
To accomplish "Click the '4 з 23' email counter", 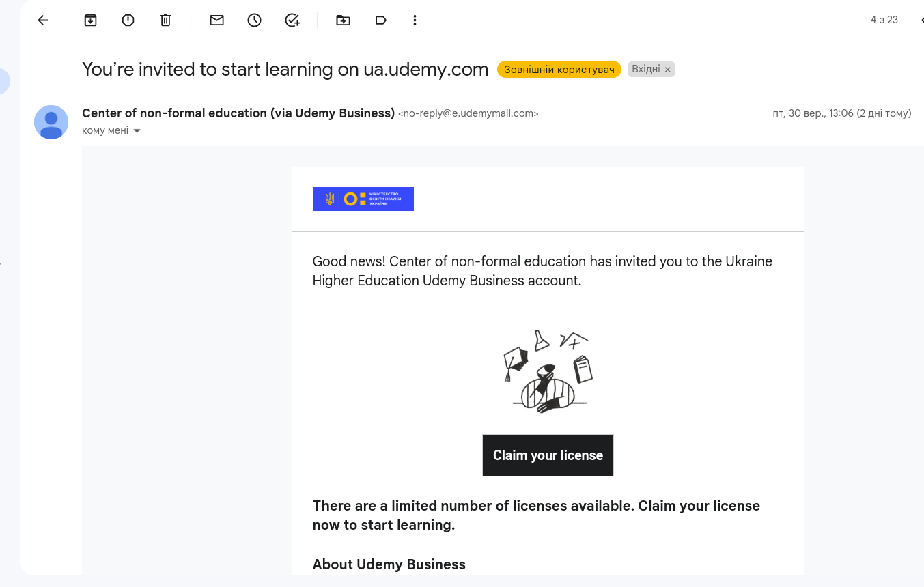I will (883, 20).
